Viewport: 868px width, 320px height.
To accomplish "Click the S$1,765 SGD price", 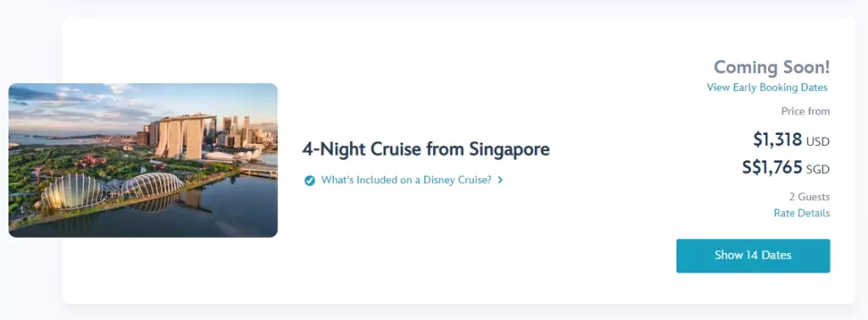I will tap(786, 167).
